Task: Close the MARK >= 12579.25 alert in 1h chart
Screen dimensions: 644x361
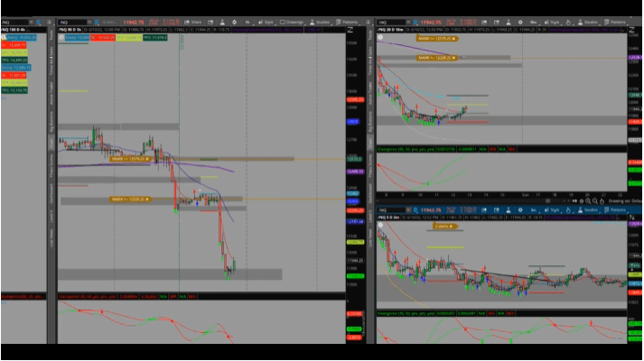Action: pos(147,159)
